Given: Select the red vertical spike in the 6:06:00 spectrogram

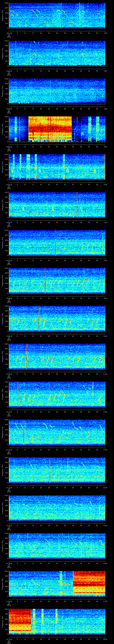Looking at the screenshot, I should click(77, 205).
